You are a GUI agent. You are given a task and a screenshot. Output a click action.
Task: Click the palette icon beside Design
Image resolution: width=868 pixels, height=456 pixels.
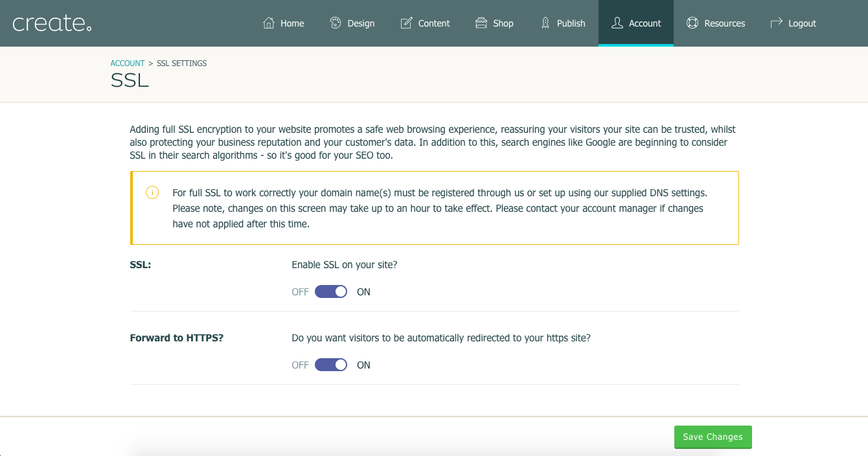click(x=336, y=23)
